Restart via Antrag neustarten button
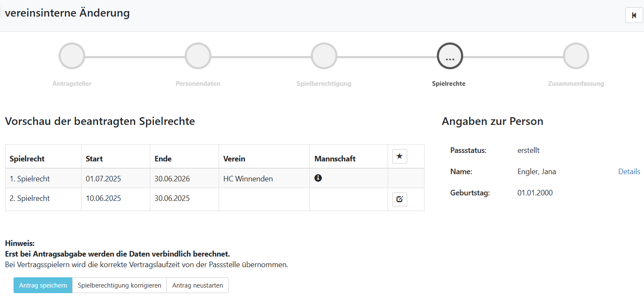 coord(197,285)
